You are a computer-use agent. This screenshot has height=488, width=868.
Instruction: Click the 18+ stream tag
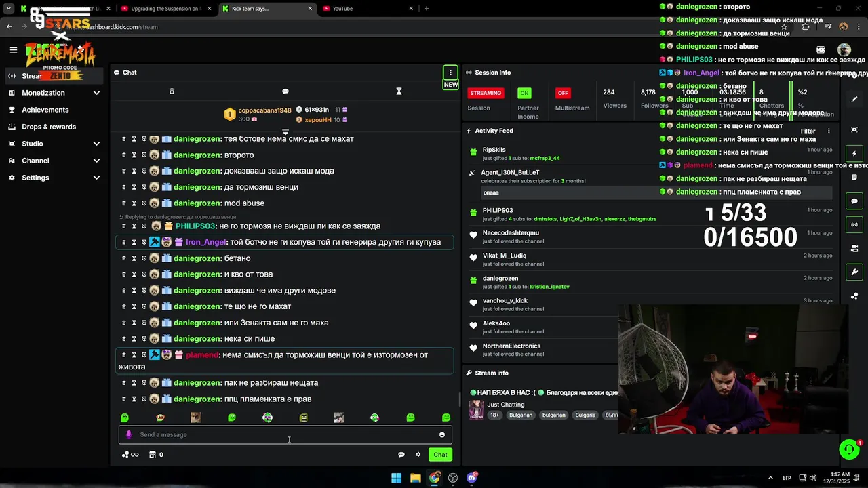tap(494, 415)
